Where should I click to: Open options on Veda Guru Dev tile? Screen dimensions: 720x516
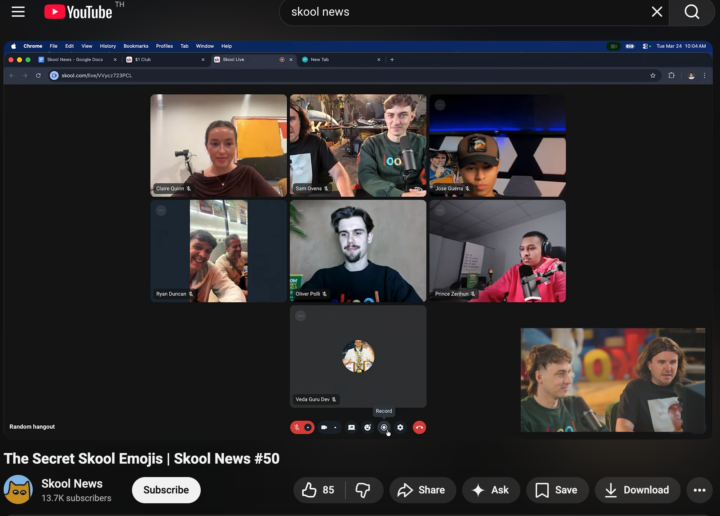pos(300,315)
